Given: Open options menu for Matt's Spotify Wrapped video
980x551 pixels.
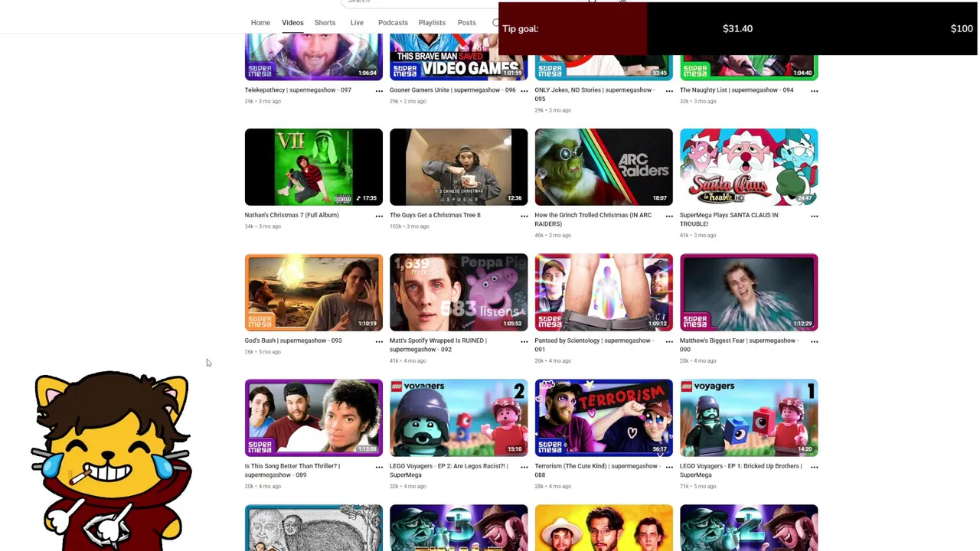Looking at the screenshot, I should click(524, 341).
